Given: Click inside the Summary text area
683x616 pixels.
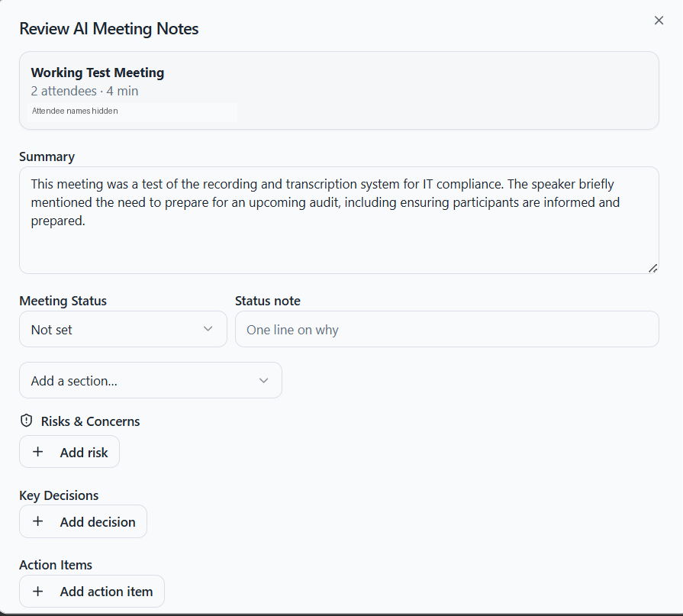Looking at the screenshot, I should [339, 221].
